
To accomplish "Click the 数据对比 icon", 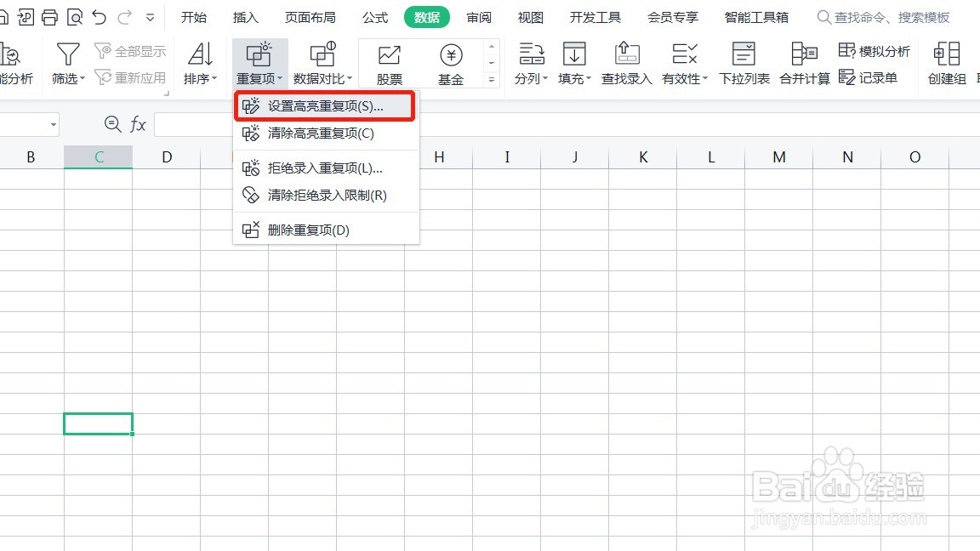I will (323, 55).
